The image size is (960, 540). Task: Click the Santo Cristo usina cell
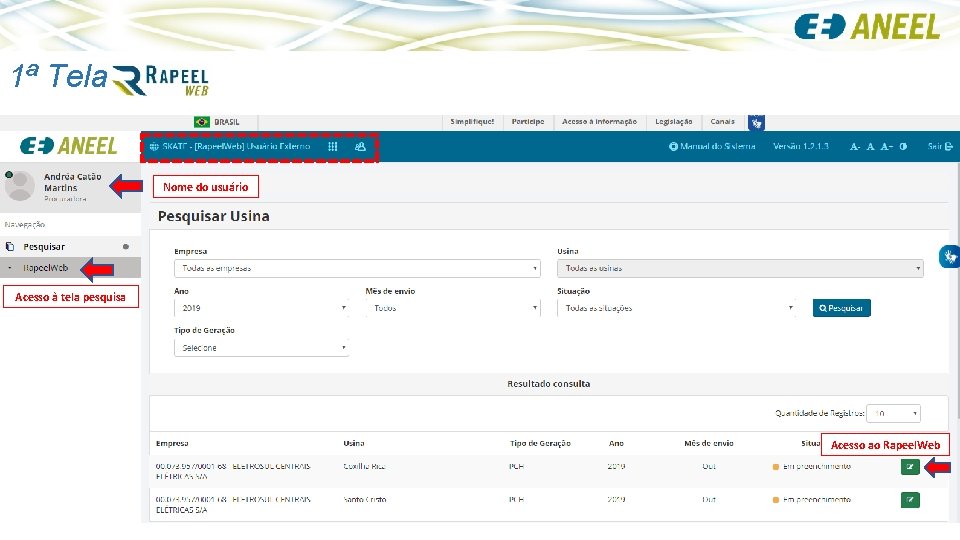coord(365,500)
